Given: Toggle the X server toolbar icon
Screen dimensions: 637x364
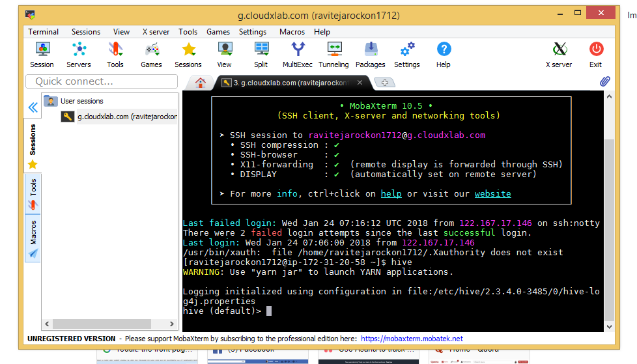Looking at the screenshot, I should (559, 55).
